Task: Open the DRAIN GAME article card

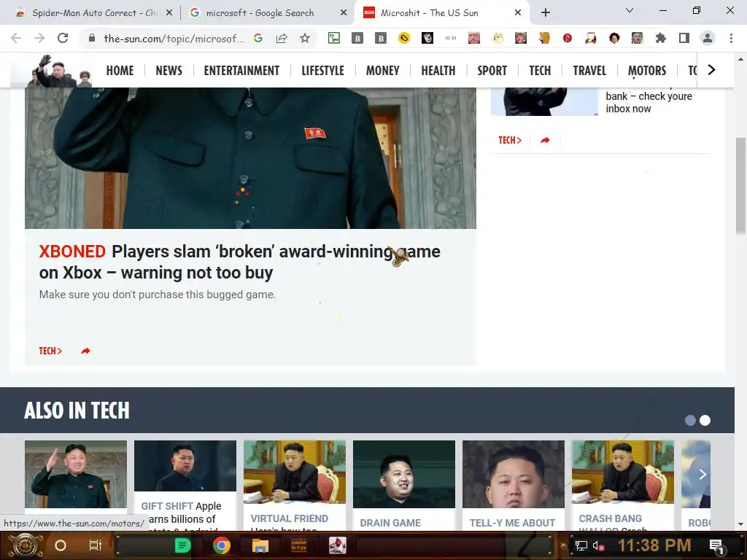Action: 404,485
